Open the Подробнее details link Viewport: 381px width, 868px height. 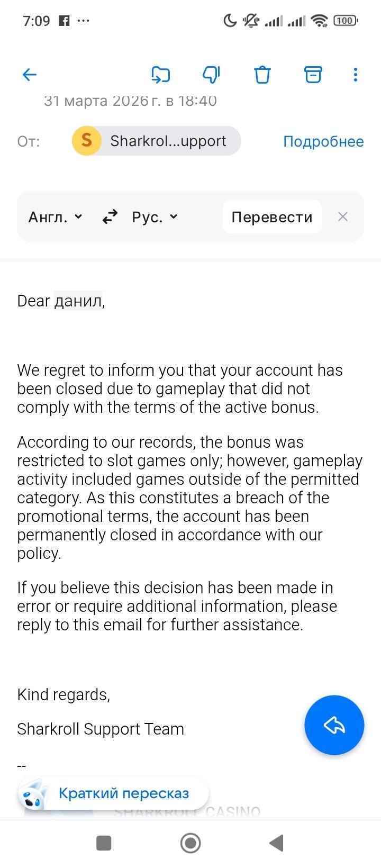pos(323,141)
